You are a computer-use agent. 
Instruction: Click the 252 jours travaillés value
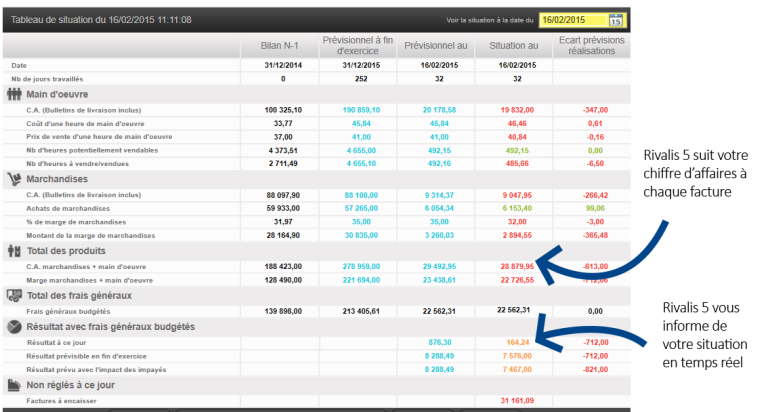point(361,79)
